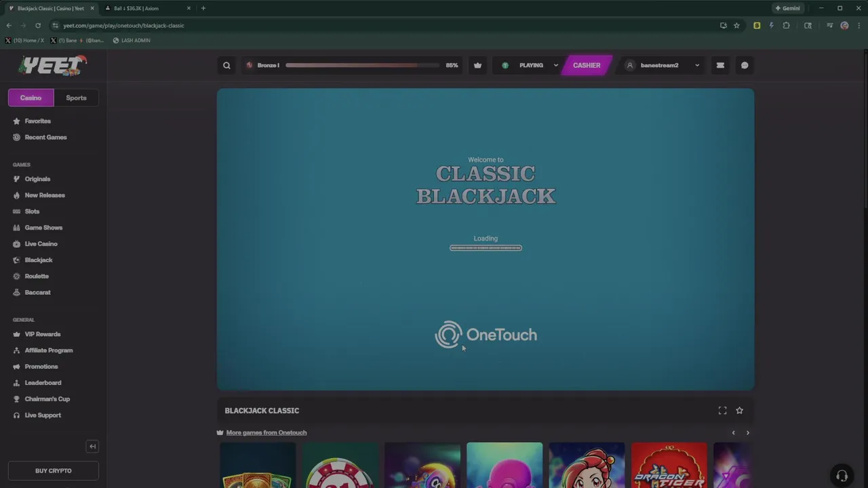This screenshot has height=488, width=868.
Task: Click the game loading progress bar
Action: (x=486, y=248)
